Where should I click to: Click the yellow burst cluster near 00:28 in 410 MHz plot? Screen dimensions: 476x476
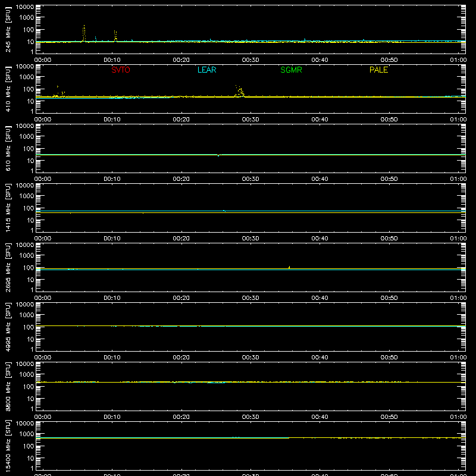click(240, 91)
